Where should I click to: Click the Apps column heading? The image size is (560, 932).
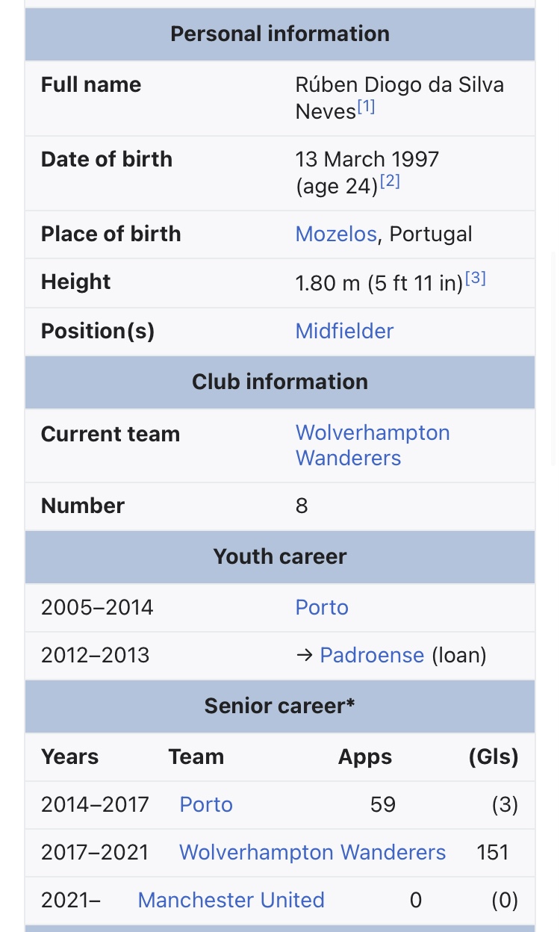pyautogui.click(x=365, y=757)
